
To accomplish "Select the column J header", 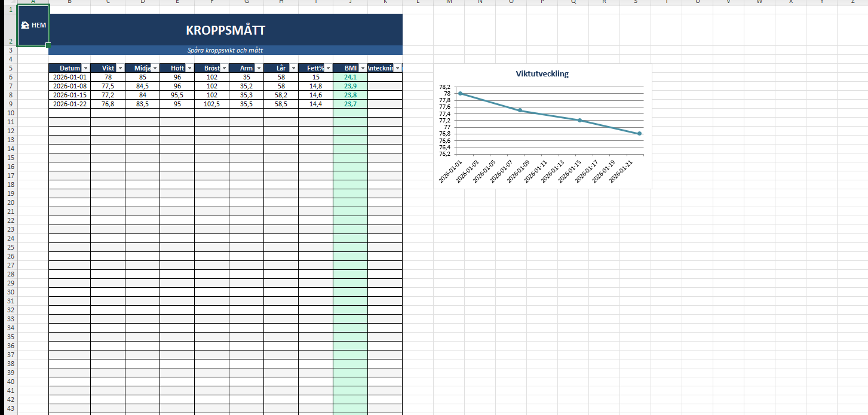I will coord(351,2).
